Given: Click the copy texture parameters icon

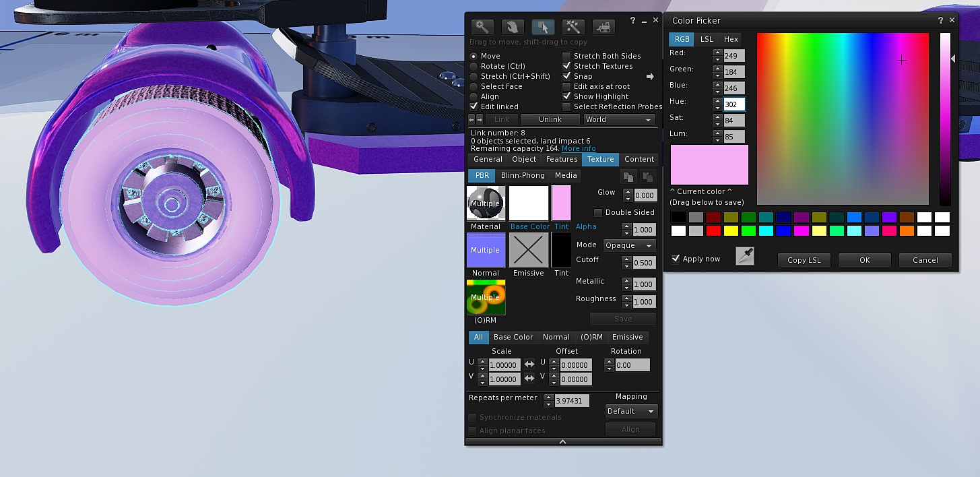Looking at the screenshot, I should tap(628, 177).
